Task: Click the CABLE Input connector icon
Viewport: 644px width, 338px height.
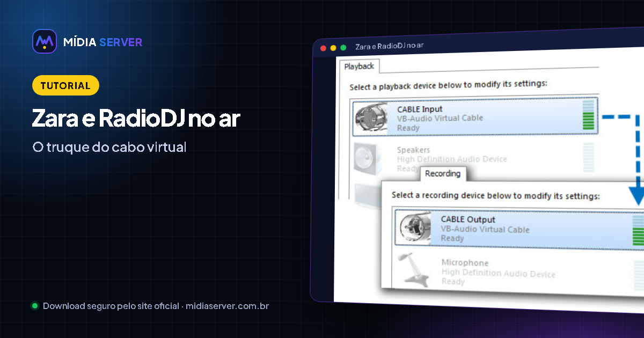Action: coord(370,119)
